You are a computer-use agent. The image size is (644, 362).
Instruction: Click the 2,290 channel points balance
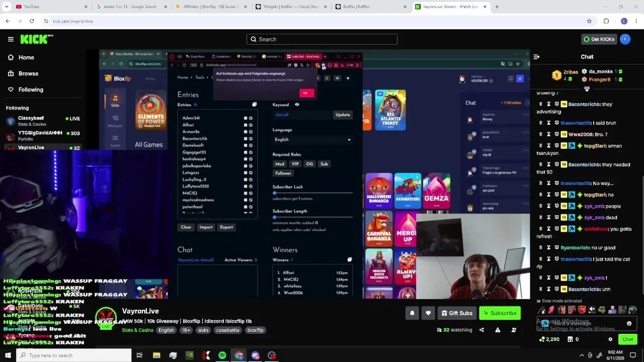549,339
